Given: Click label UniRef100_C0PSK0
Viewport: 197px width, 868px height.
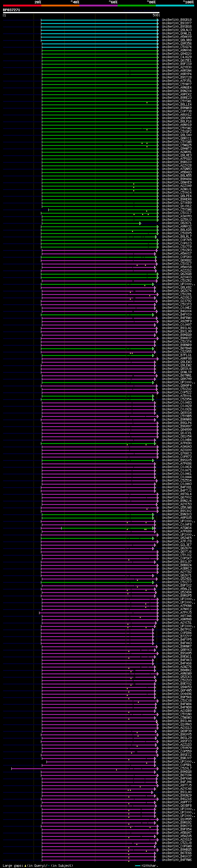Looking at the screenshot, I should (177, 257).
